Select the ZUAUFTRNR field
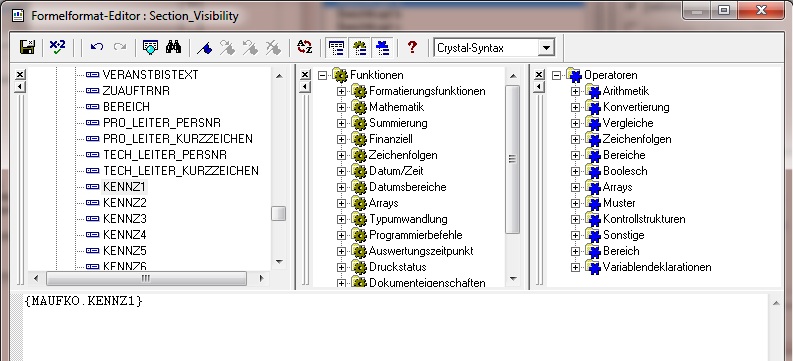 click(137, 91)
